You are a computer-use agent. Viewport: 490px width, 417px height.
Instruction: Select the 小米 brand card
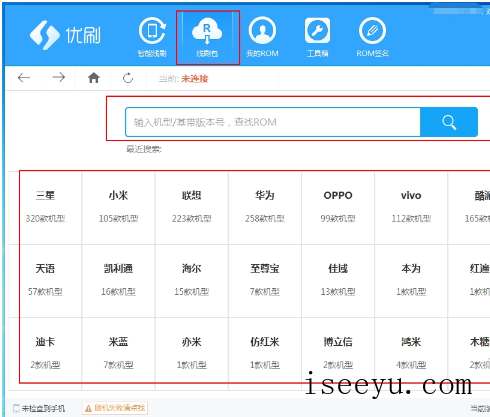click(118, 208)
